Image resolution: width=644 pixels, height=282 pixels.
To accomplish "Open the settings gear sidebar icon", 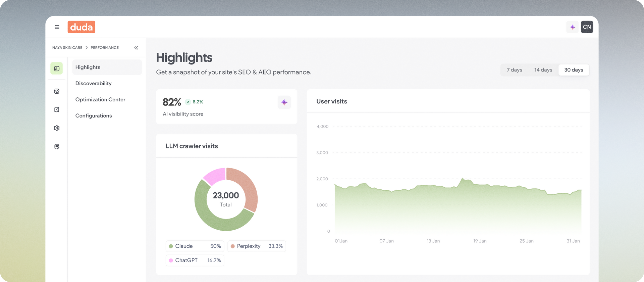I will [57, 128].
